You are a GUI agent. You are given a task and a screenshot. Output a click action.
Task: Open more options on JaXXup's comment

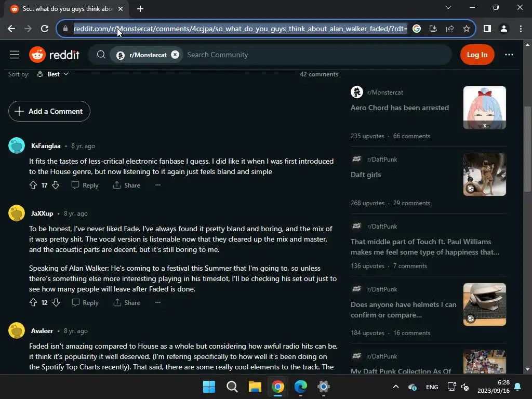[158, 302]
